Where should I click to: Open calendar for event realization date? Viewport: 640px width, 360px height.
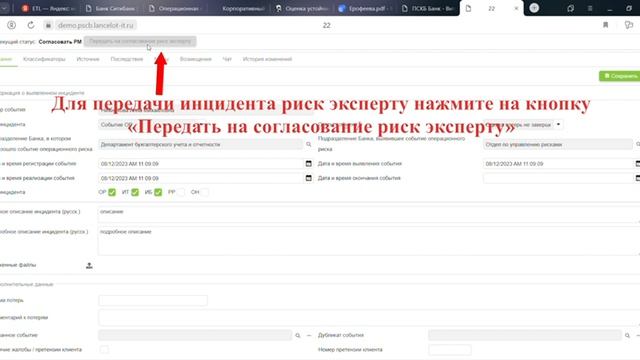point(309,178)
